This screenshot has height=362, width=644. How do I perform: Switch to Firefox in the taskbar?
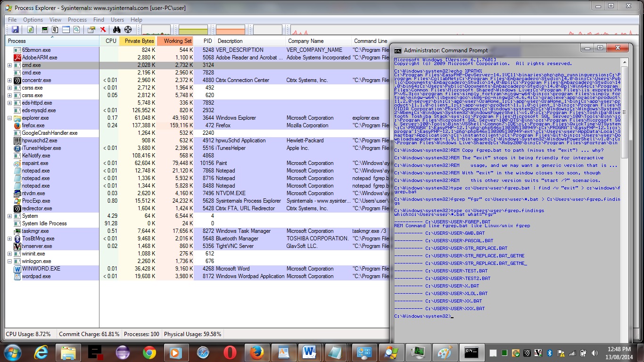(x=257, y=353)
